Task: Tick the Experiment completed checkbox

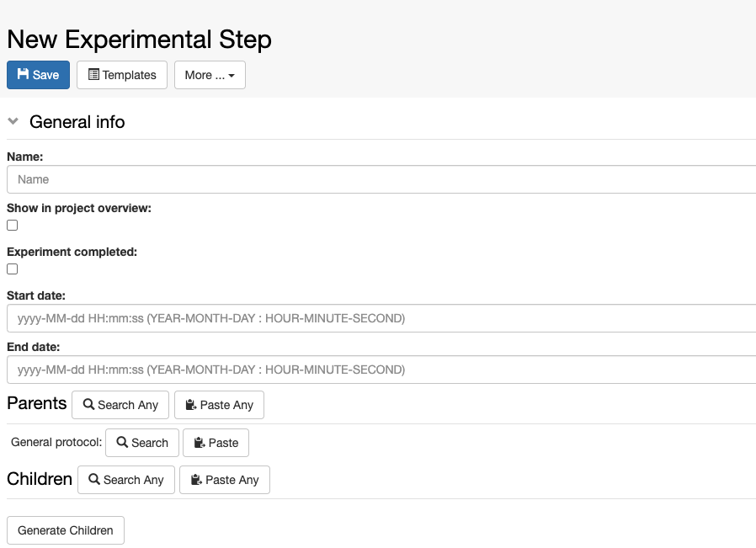Action: [12, 269]
